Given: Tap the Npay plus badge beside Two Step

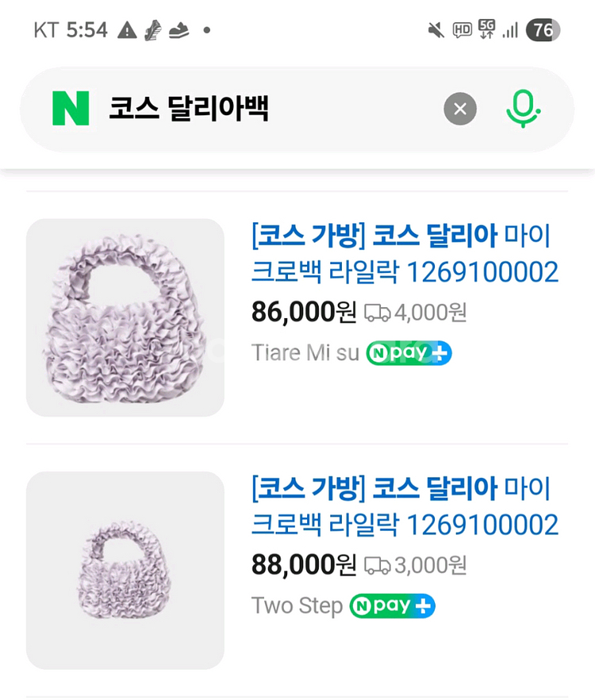Looking at the screenshot, I should (392, 606).
